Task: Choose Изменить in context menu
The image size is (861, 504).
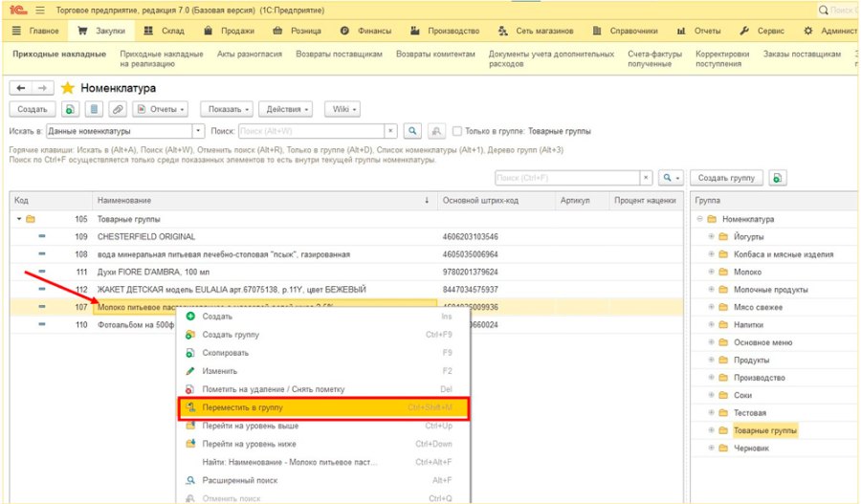Action: click(x=324, y=371)
